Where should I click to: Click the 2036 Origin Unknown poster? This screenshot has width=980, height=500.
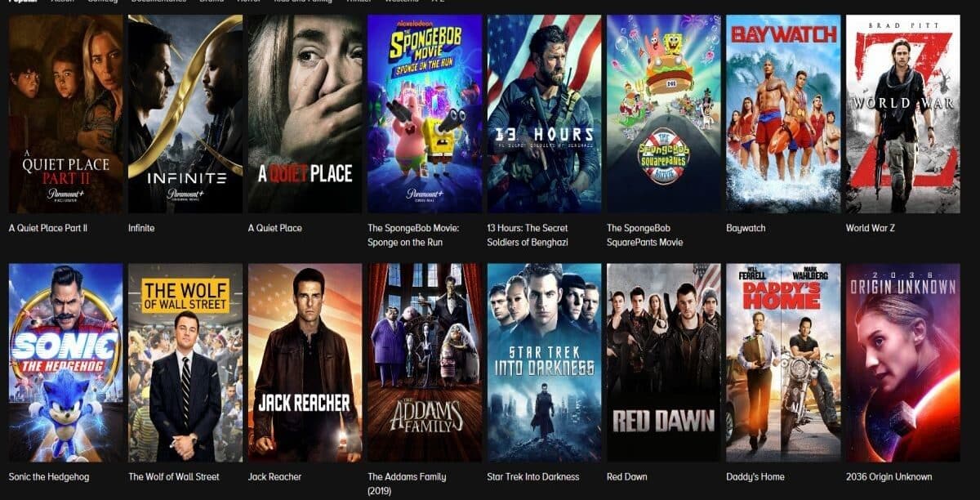coord(903,363)
